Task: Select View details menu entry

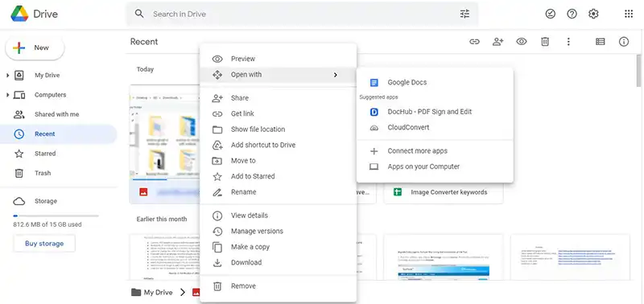Action: (278, 216)
